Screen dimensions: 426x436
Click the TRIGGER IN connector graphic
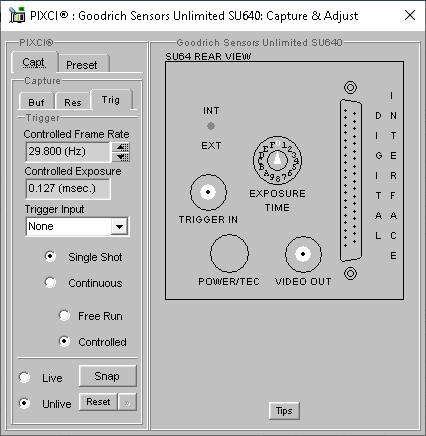pyautogui.click(x=208, y=192)
